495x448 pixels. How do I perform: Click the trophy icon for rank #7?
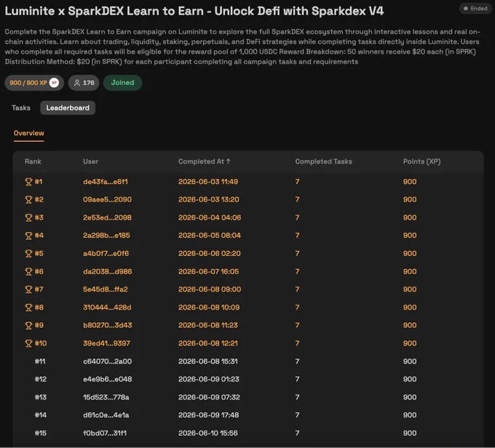(28, 289)
